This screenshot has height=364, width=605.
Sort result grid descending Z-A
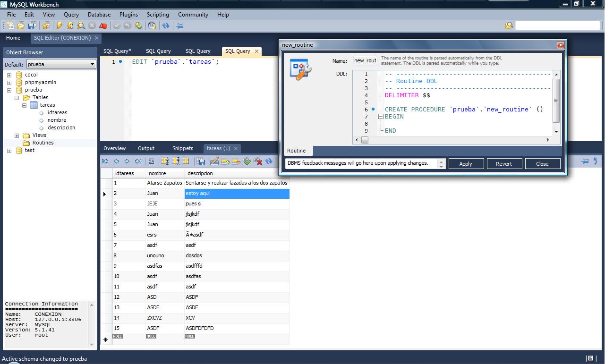[x=176, y=161]
